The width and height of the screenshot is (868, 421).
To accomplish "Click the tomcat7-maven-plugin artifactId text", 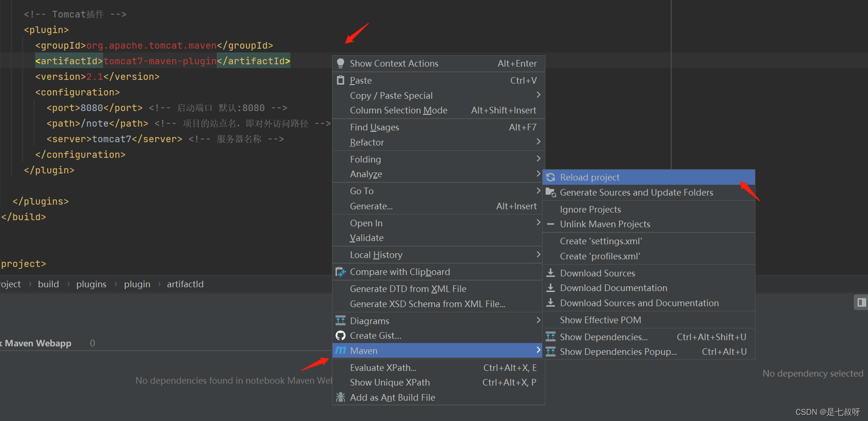I will click(160, 61).
